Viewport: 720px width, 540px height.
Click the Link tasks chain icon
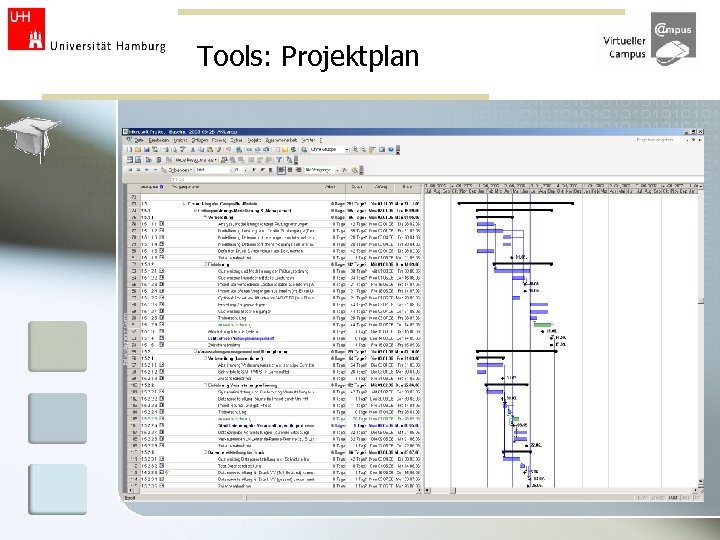pyautogui.click(x=249, y=149)
